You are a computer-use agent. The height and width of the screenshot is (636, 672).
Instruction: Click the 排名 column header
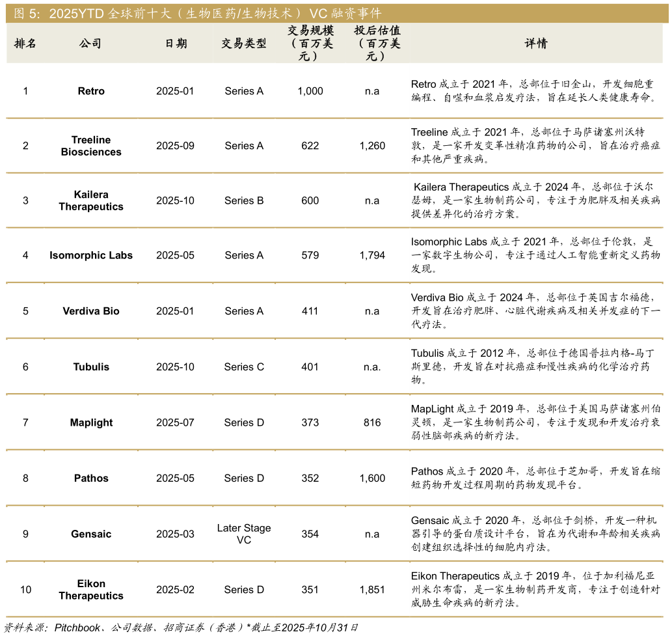(x=25, y=44)
